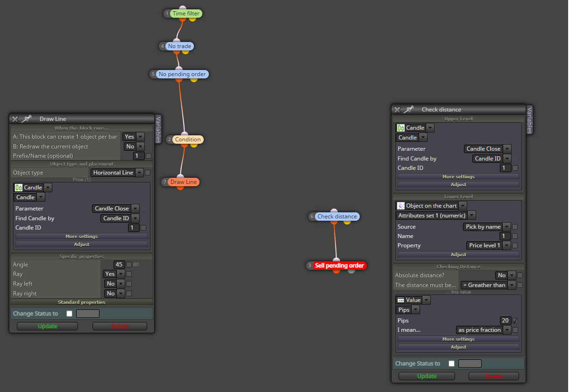This screenshot has height=392, width=570.
Task: Click Update button in Draw Line panel
Action: 47,326
